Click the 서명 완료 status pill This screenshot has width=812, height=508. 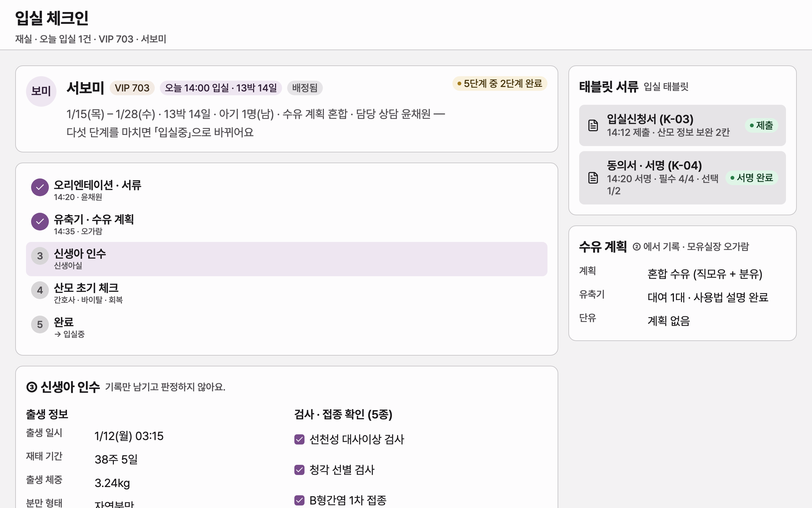pos(752,178)
